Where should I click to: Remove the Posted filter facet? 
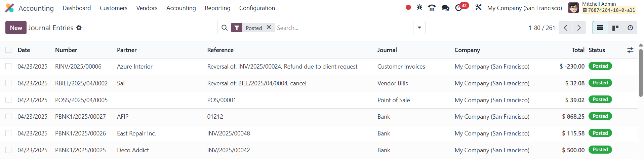pos(269,28)
